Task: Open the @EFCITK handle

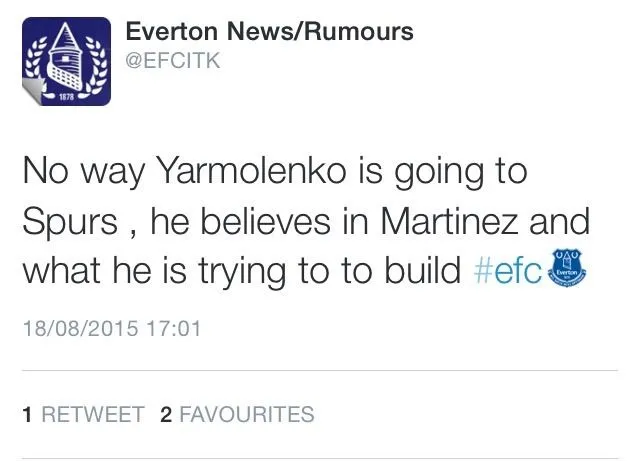Action: pos(173,61)
